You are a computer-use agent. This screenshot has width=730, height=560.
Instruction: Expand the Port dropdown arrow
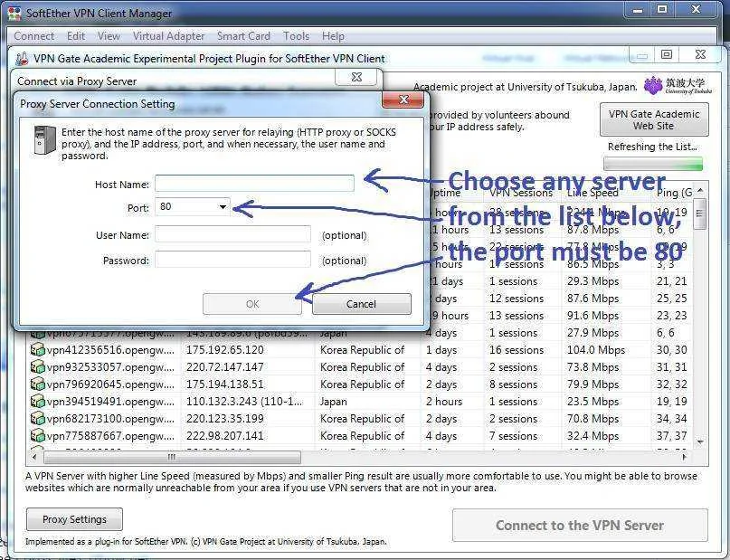[223, 206]
